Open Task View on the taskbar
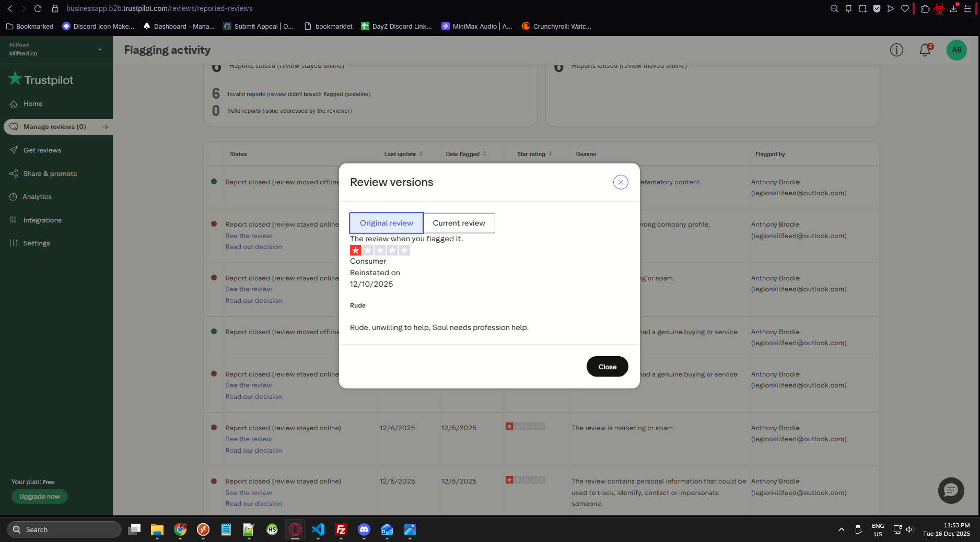The height and width of the screenshot is (542, 980). point(134,529)
